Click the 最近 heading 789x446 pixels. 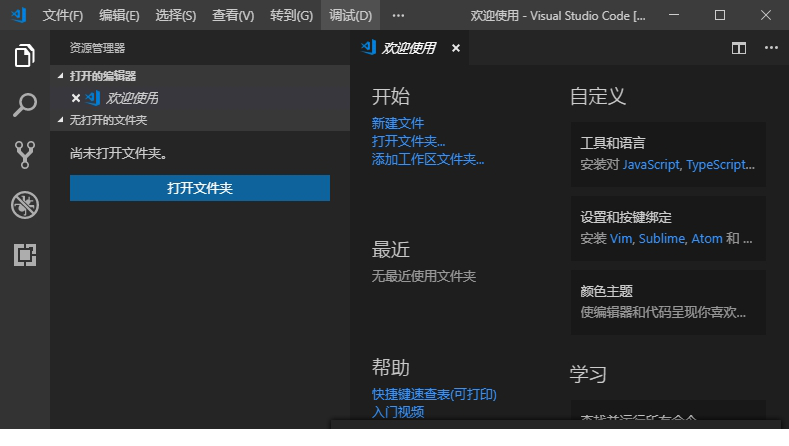click(x=390, y=250)
